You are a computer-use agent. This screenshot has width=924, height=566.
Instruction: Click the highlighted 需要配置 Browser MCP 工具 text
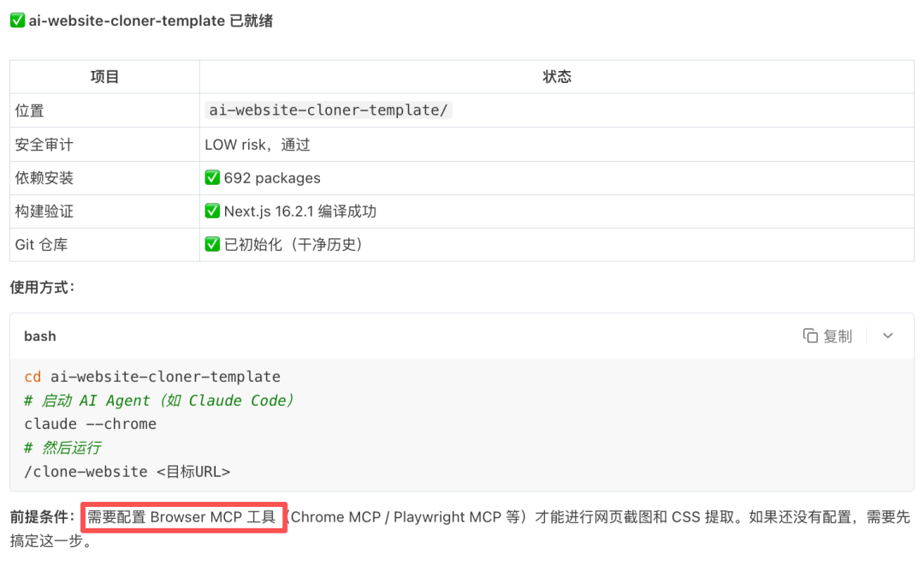coord(181,517)
